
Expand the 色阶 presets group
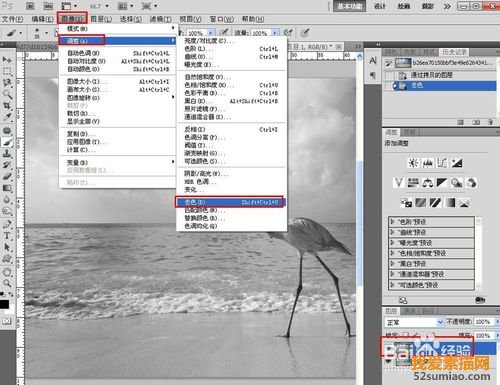392,222
